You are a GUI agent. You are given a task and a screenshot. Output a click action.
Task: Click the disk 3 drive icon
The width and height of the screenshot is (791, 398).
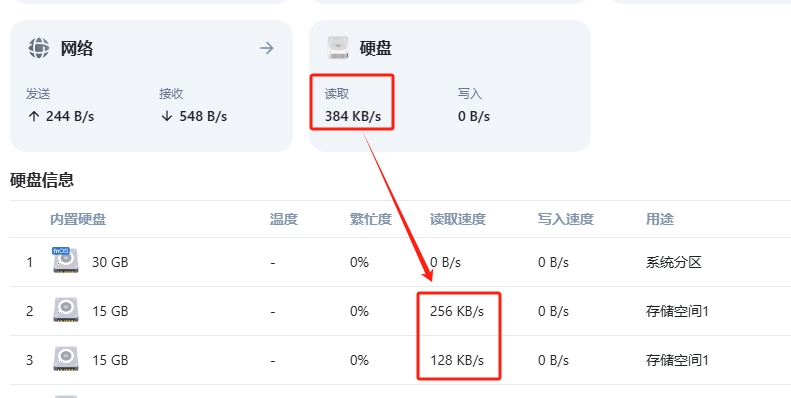66,359
